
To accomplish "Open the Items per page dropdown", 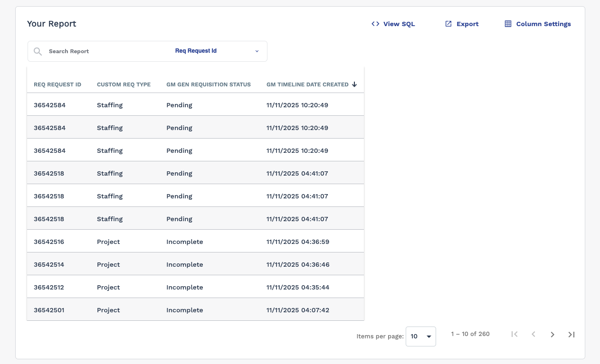I will click(x=420, y=336).
